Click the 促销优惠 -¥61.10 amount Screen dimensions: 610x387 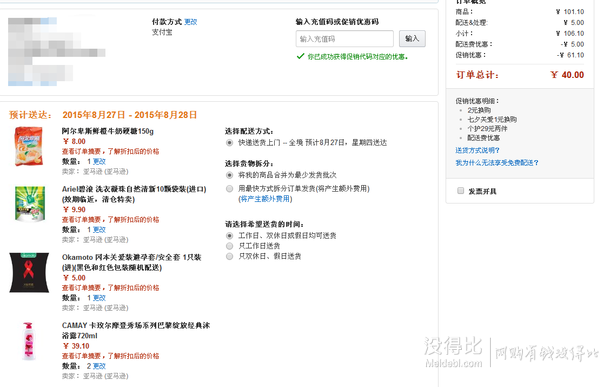pyautogui.click(x=571, y=55)
